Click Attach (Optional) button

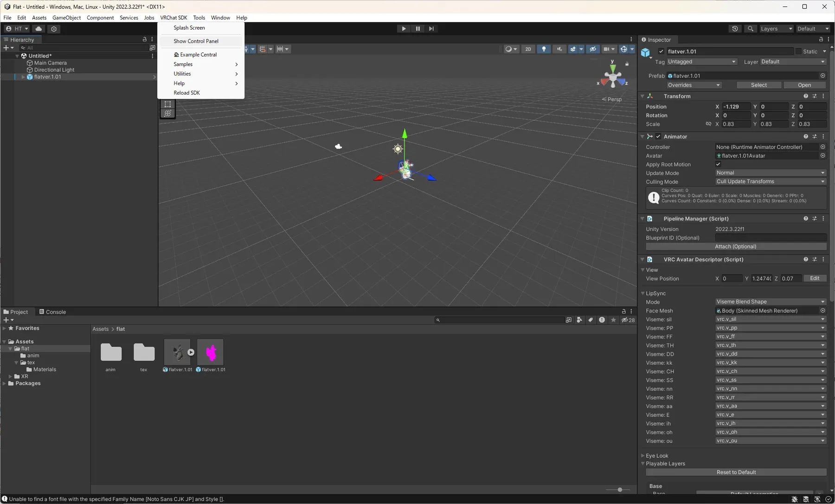(736, 247)
